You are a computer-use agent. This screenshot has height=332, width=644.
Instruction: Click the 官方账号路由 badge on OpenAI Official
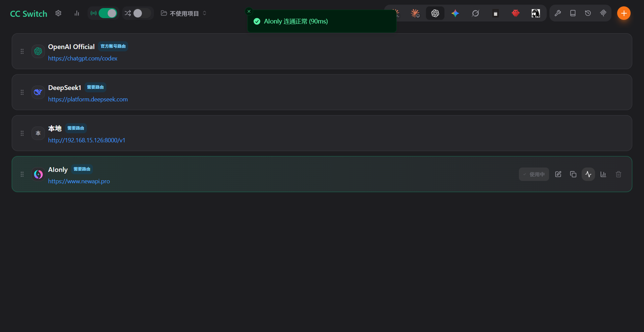coord(113,46)
